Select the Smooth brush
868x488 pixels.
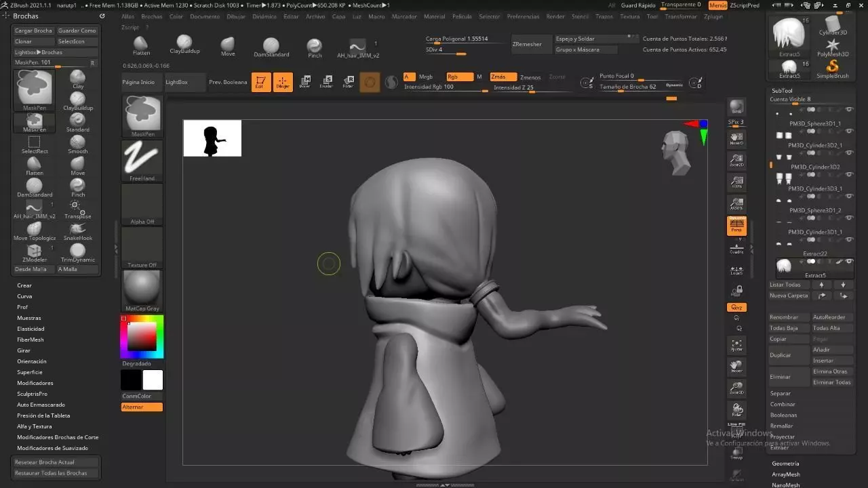[78, 144]
